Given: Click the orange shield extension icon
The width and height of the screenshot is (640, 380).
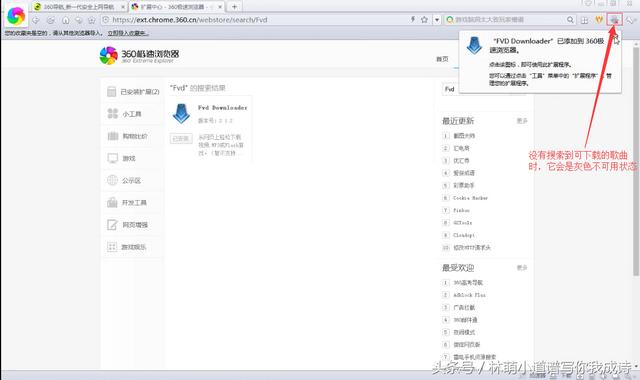Looking at the screenshot, I should point(599,20).
